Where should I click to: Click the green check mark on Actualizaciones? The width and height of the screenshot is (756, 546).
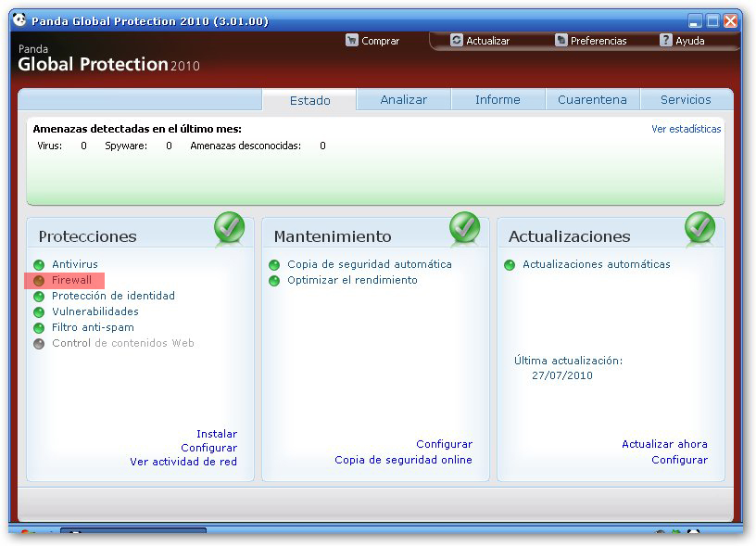pyautogui.click(x=700, y=227)
